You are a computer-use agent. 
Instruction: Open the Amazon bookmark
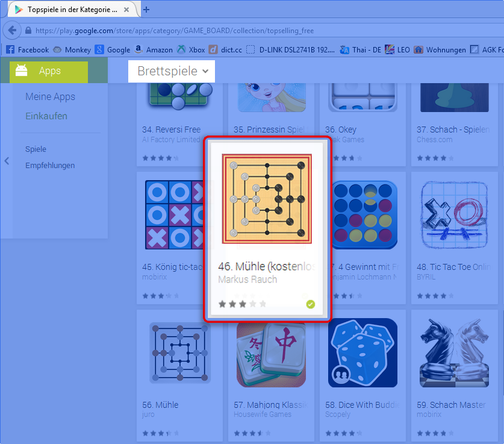pyautogui.click(x=154, y=50)
